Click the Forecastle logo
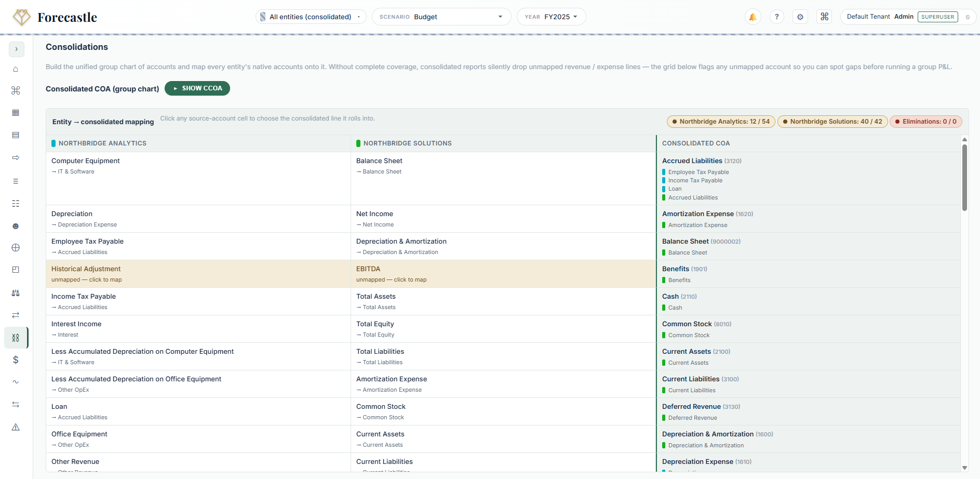 tap(55, 17)
